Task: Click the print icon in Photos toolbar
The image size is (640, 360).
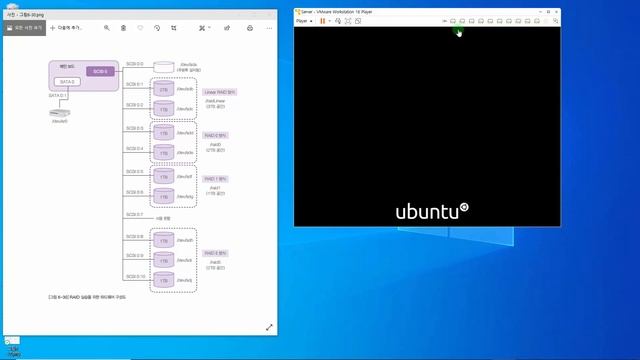Action: point(250,28)
